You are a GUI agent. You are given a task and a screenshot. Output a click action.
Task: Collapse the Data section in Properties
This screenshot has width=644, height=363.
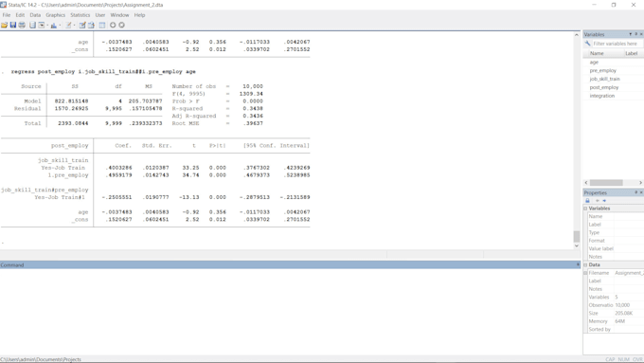click(x=585, y=264)
